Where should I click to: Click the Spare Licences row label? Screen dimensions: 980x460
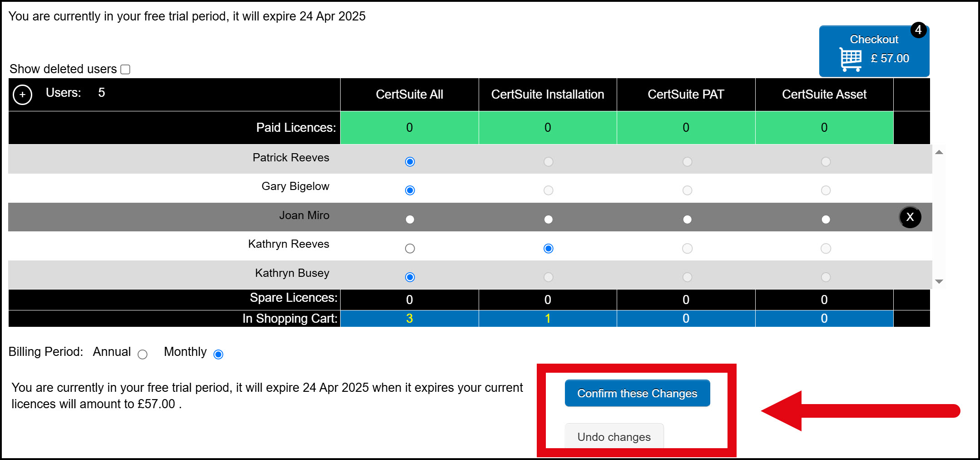pyautogui.click(x=294, y=298)
